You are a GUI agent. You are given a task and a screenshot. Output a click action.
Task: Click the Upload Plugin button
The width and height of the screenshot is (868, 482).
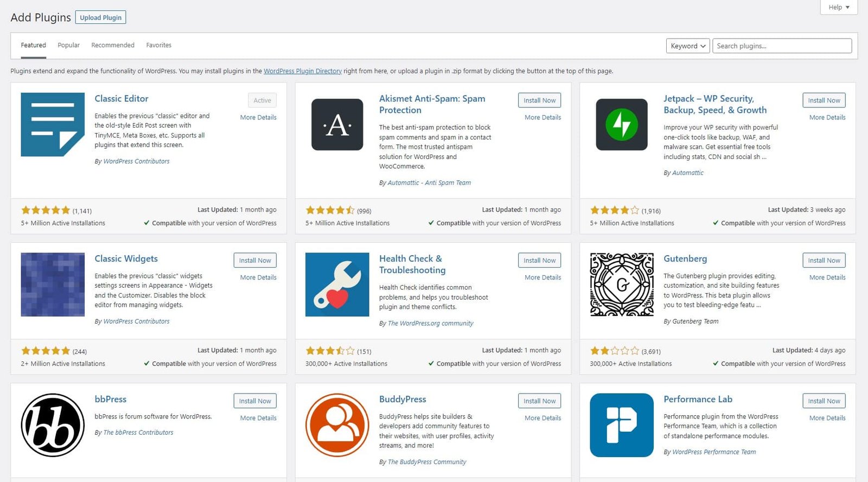click(x=101, y=17)
